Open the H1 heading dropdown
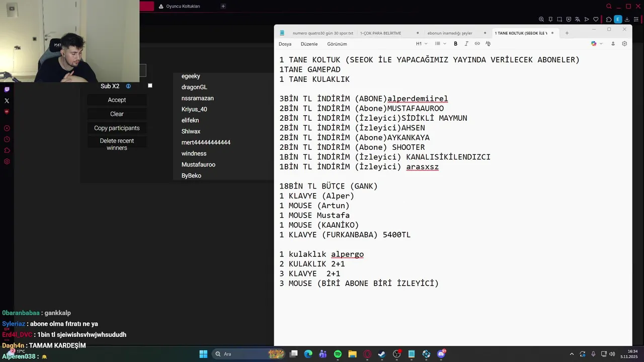This screenshot has height=362, width=644. 421,44
